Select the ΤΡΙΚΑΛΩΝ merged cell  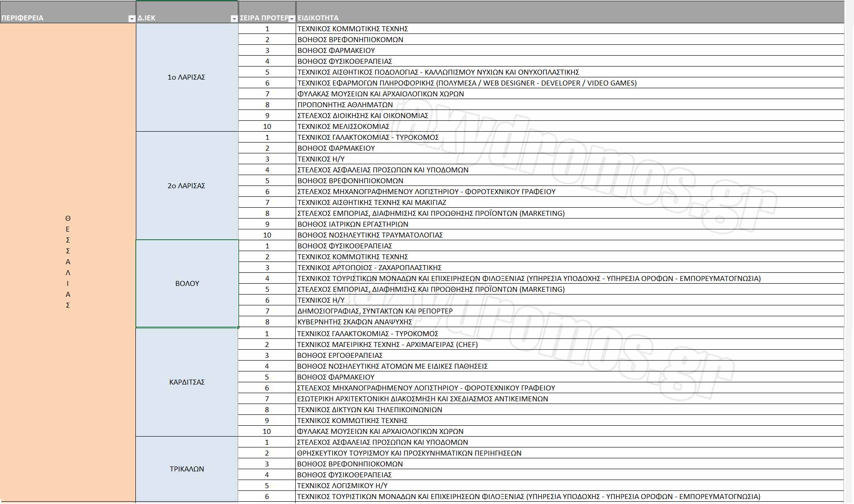(187, 469)
